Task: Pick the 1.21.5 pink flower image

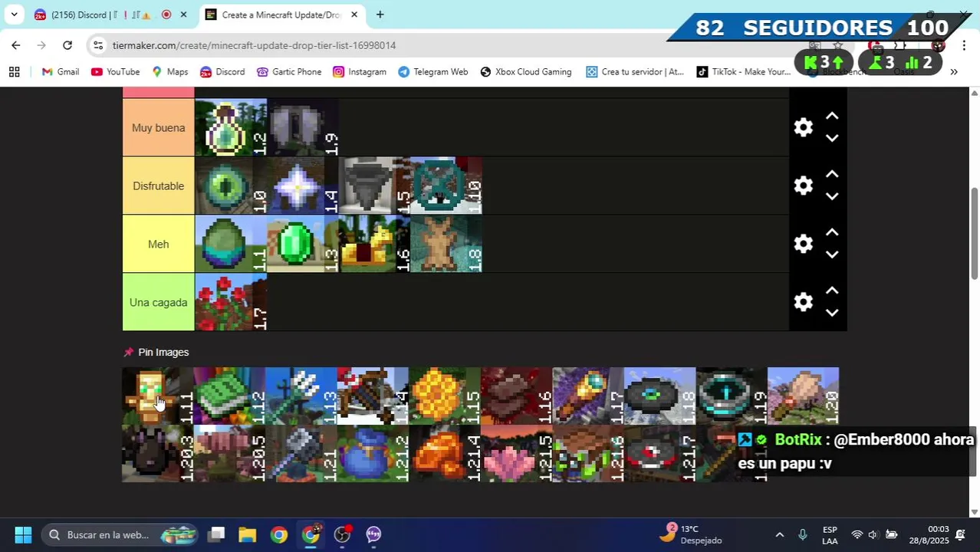Action: tap(517, 454)
